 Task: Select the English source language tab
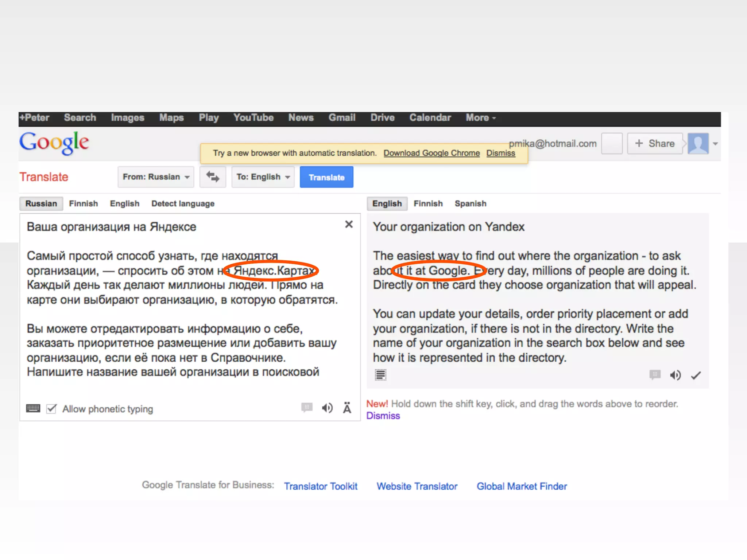point(125,203)
